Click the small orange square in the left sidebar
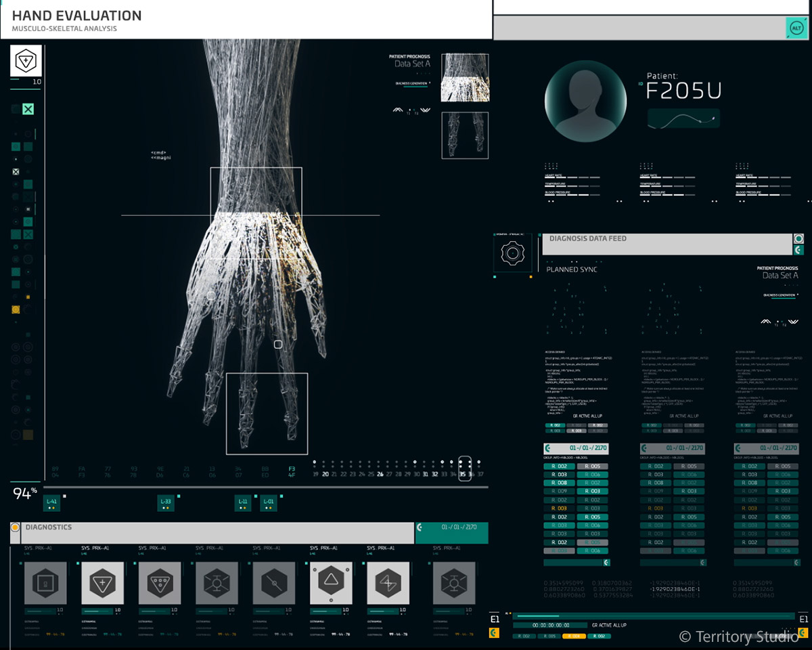Viewport: 812px width, 650px height. (x=28, y=297)
